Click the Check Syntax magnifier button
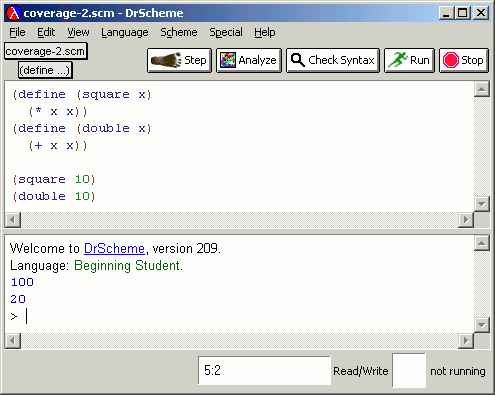Image resolution: width=495 pixels, height=395 pixels. [x=333, y=60]
